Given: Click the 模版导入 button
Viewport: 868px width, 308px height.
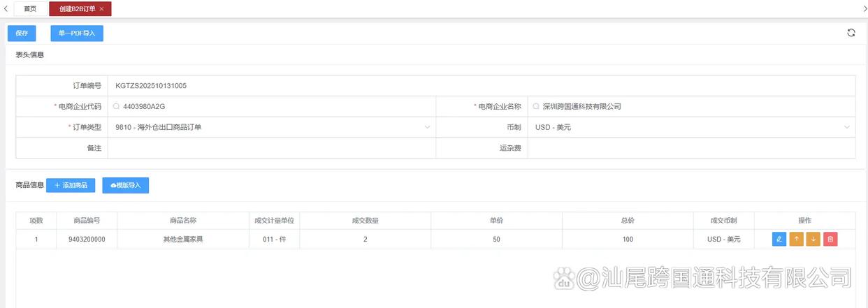Looking at the screenshot, I should pos(126,185).
